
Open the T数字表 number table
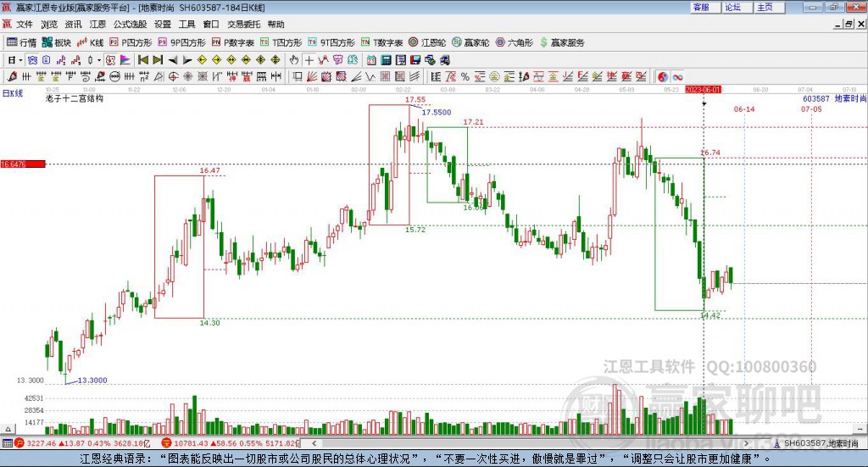(x=382, y=42)
